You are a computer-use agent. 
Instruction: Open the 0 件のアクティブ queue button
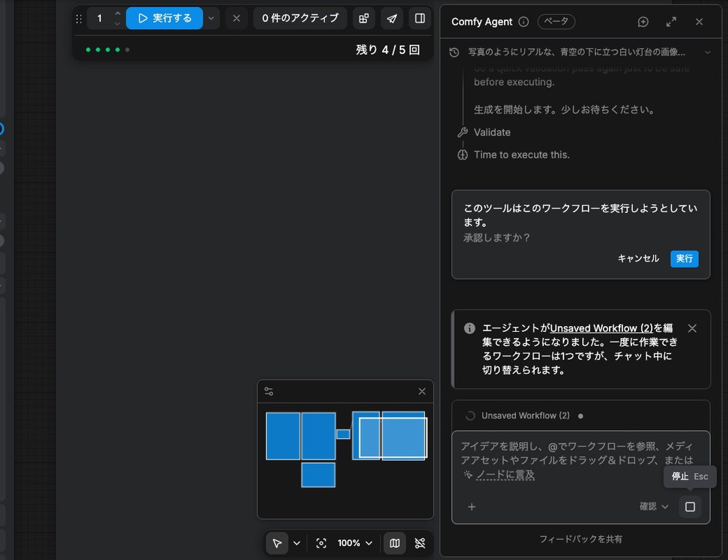click(x=300, y=18)
